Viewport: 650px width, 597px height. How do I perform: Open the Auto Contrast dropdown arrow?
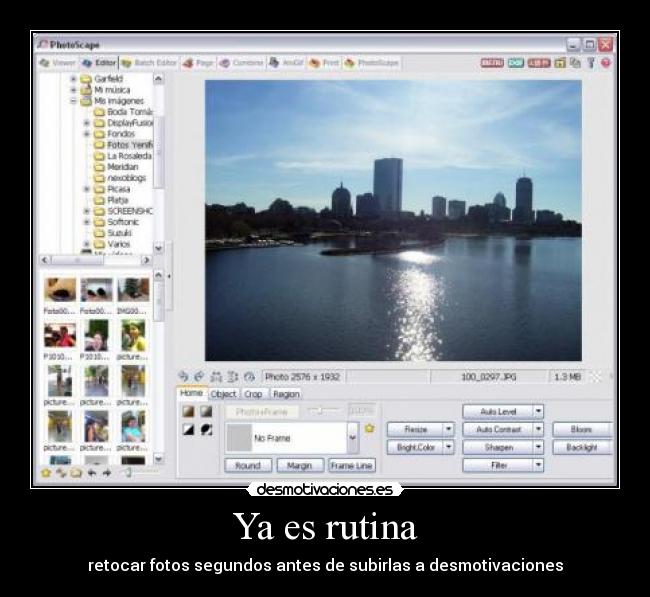click(538, 429)
